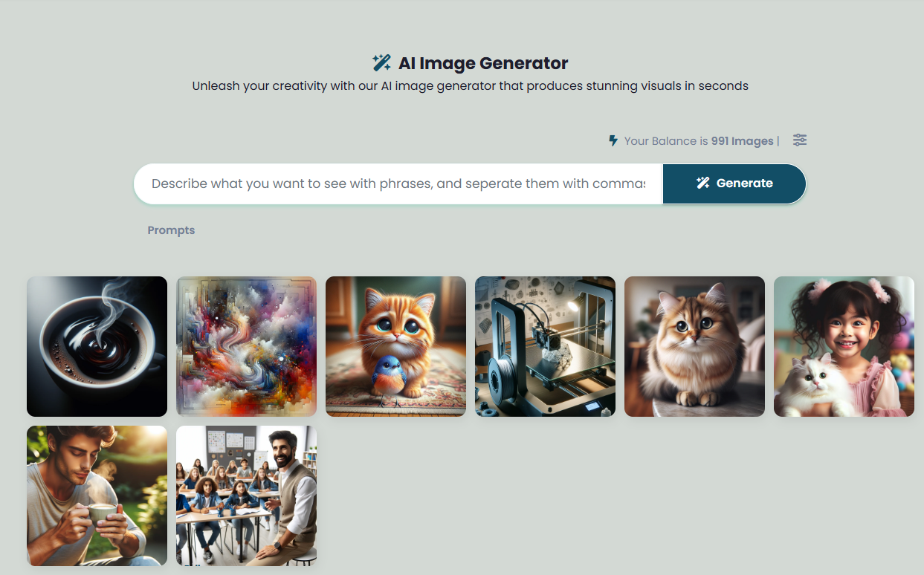Image resolution: width=924 pixels, height=575 pixels.
Task: Click the wand icon inside Generate button
Action: pos(703,183)
